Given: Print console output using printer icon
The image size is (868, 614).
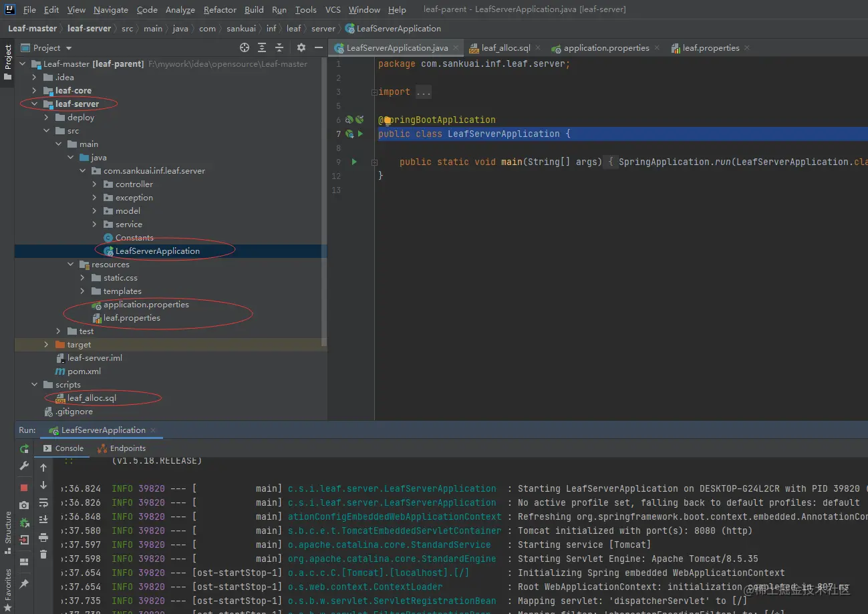Looking at the screenshot, I should [x=43, y=537].
